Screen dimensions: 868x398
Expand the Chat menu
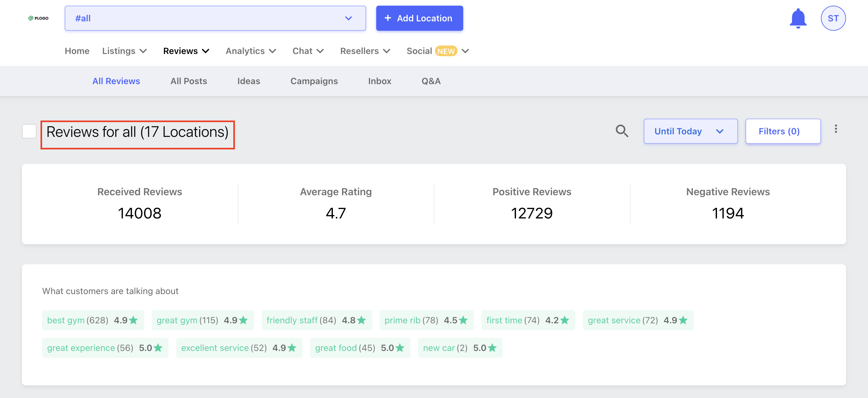click(x=308, y=51)
